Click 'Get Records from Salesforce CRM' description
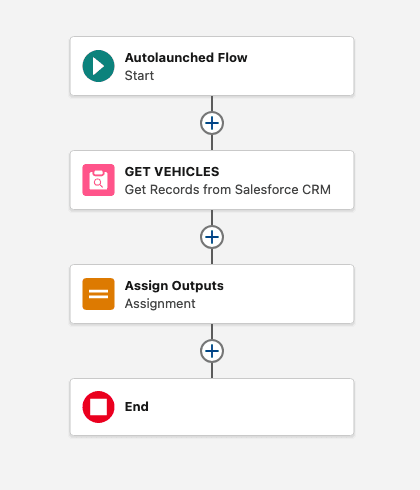420x490 pixels. coord(228,190)
